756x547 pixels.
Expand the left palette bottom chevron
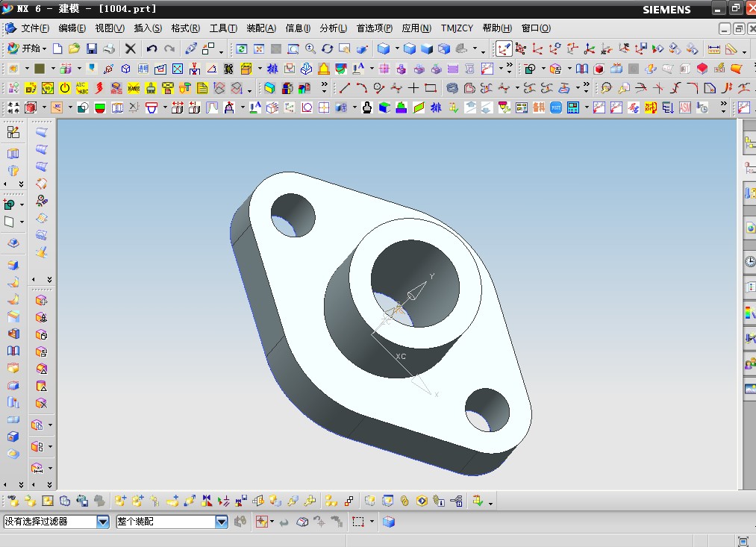[x=21, y=484]
